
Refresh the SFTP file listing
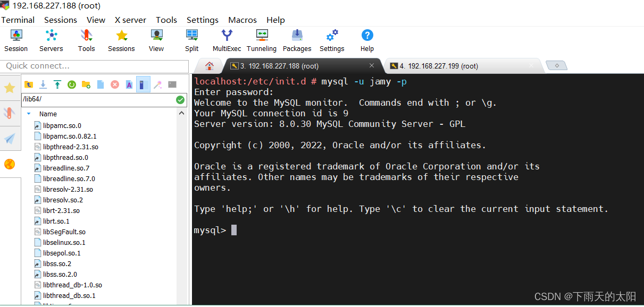(x=71, y=84)
